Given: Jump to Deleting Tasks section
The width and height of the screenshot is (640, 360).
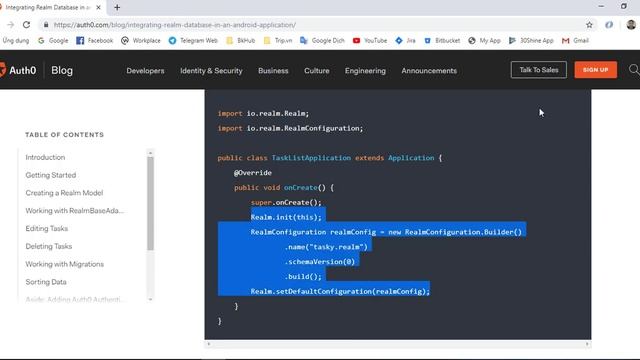Looking at the screenshot, I should (x=49, y=246).
